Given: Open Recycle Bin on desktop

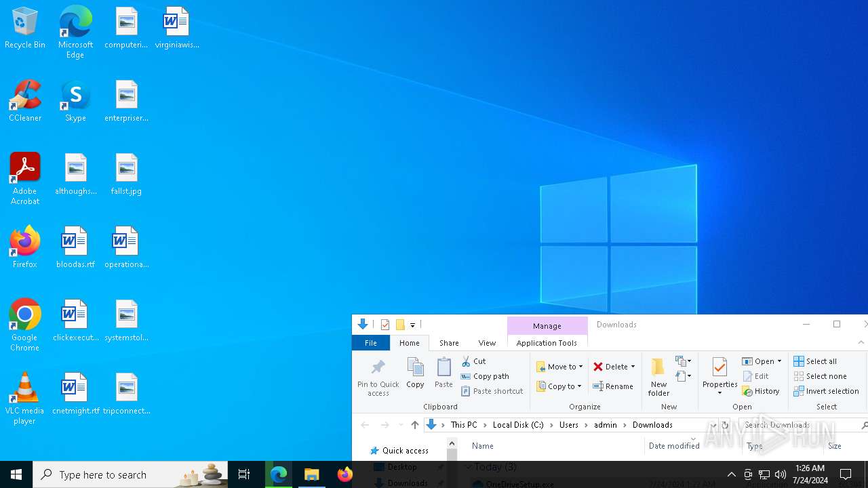Looking at the screenshot, I should [x=25, y=28].
